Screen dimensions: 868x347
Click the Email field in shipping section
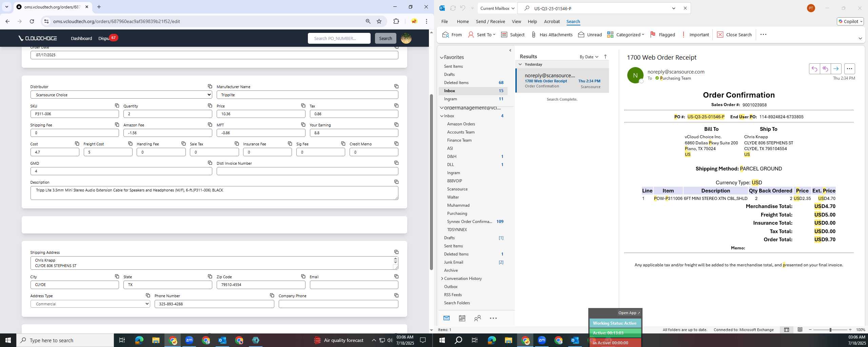[354, 285]
